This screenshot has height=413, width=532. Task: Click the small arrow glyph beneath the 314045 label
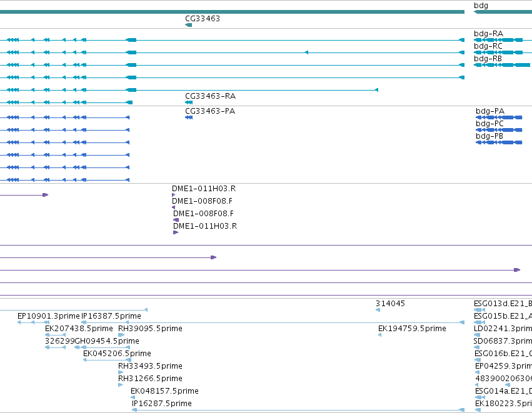[378, 310]
